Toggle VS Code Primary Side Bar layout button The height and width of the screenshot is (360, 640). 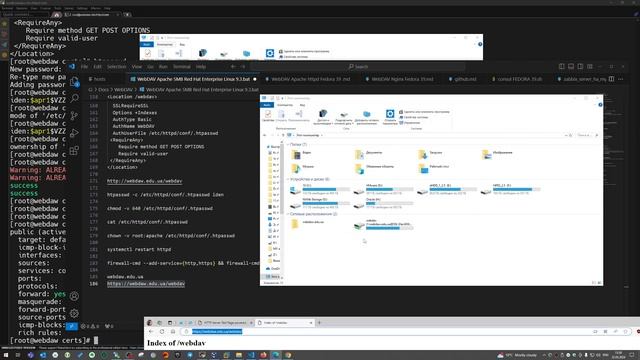562,67
